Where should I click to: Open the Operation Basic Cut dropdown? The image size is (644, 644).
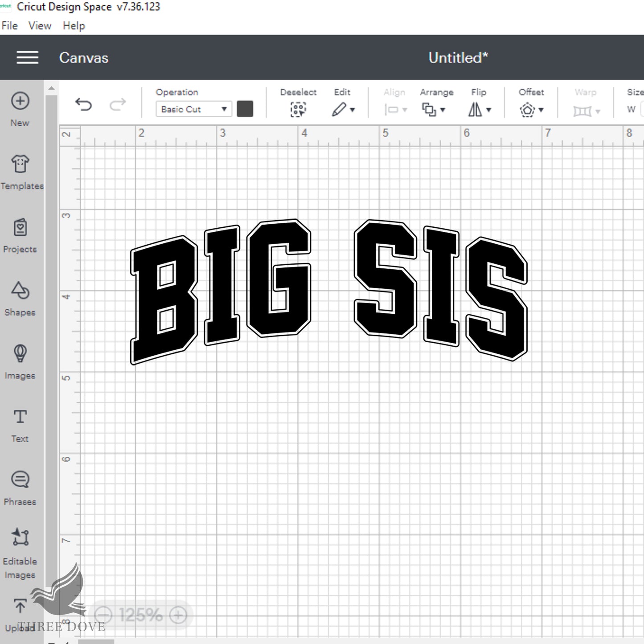pos(194,109)
